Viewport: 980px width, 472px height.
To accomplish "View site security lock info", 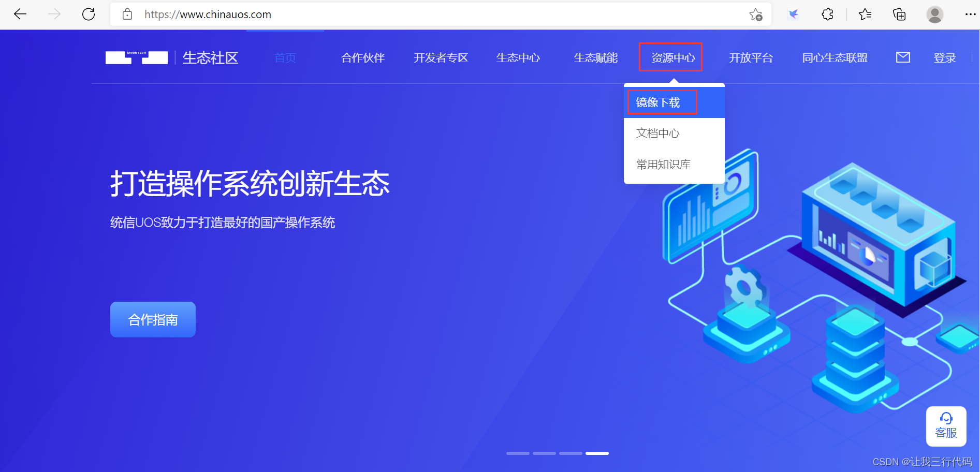I will coord(127,14).
